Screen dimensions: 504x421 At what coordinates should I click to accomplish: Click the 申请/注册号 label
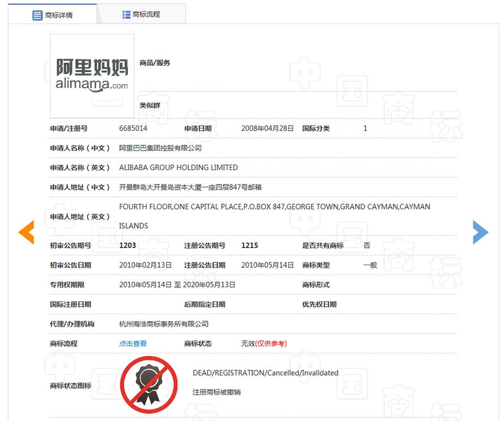[x=69, y=129]
